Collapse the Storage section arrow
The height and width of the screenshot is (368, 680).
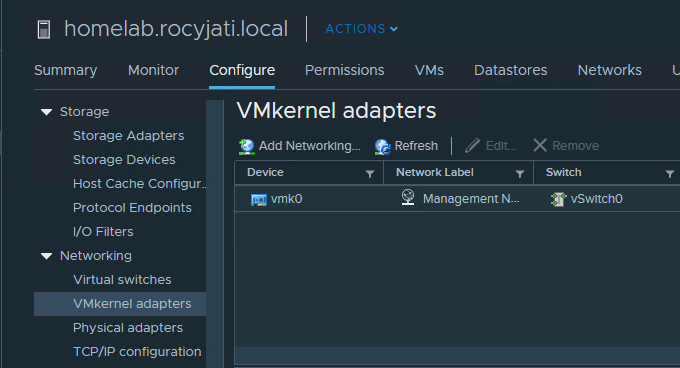(46, 112)
